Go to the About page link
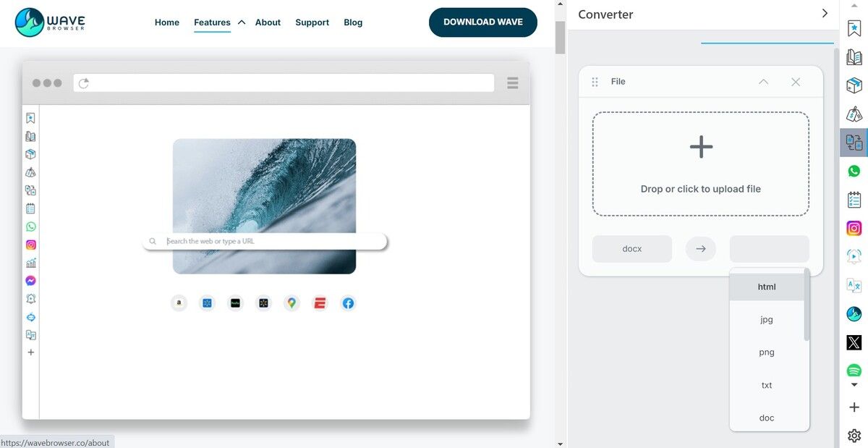Screen dimensions: 868x448 tap(268, 22)
